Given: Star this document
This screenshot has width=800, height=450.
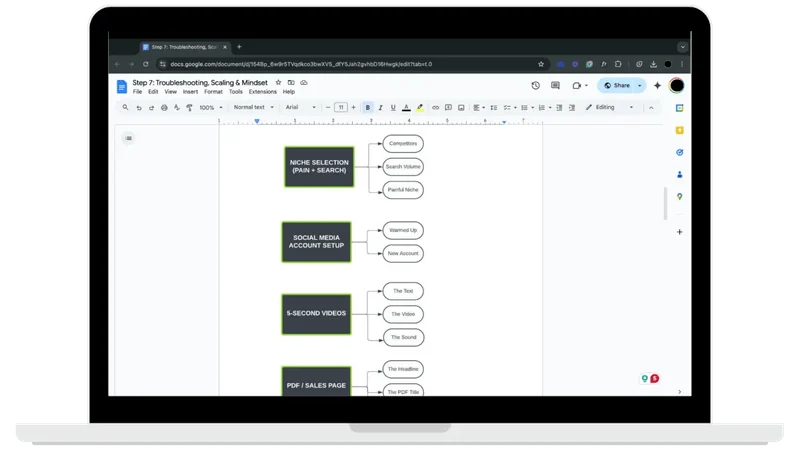Looking at the screenshot, I should (x=278, y=83).
